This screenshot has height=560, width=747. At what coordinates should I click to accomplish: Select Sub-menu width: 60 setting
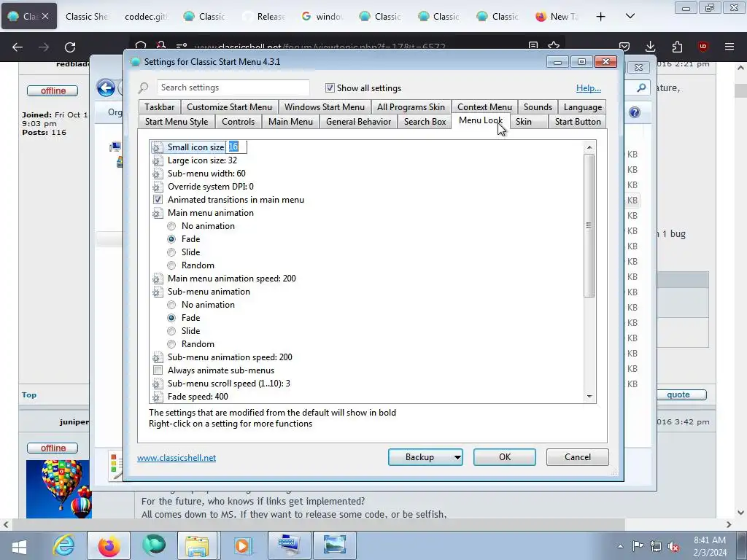coord(206,174)
